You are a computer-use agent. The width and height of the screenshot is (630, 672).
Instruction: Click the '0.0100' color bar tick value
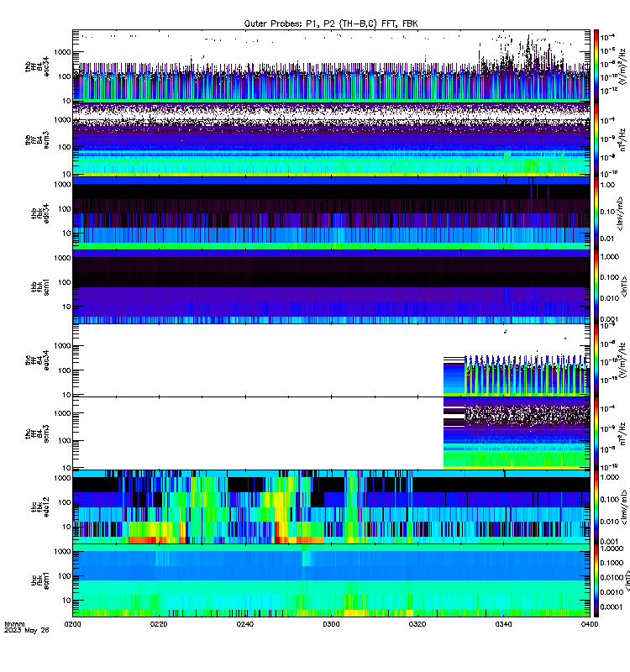(x=612, y=577)
